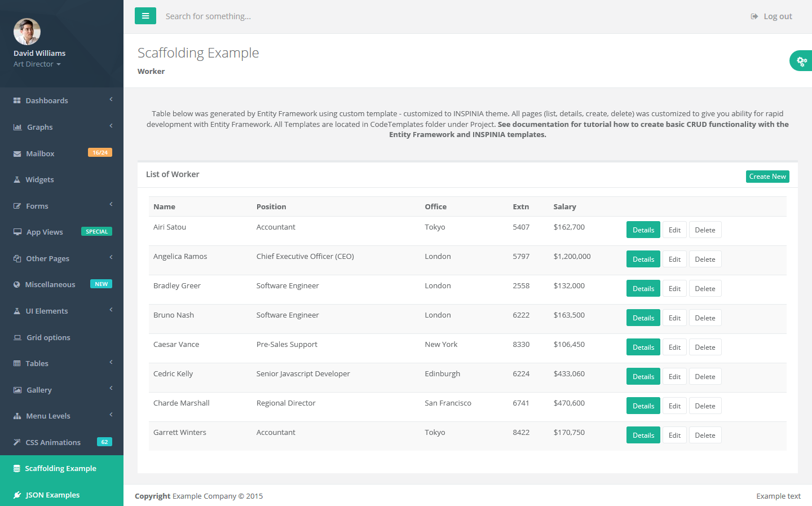This screenshot has width=812, height=506.
Task: Click the Create New button
Action: [x=767, y=177]
